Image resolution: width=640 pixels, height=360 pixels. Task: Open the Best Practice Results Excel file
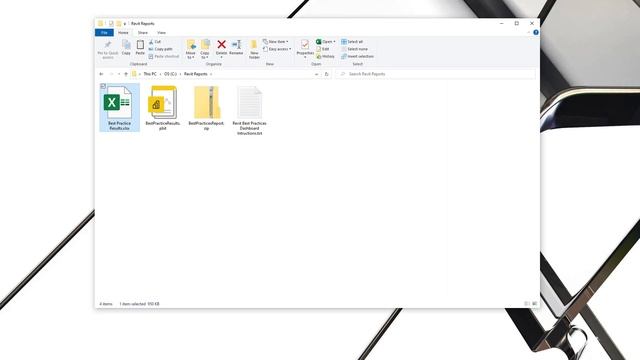[x=119, y=107]
